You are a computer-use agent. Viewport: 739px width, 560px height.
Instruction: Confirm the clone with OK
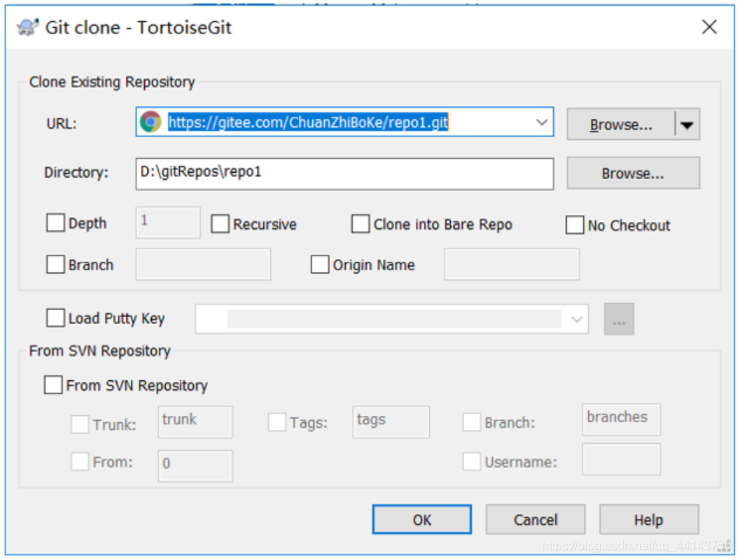click(x=422, y=519)
